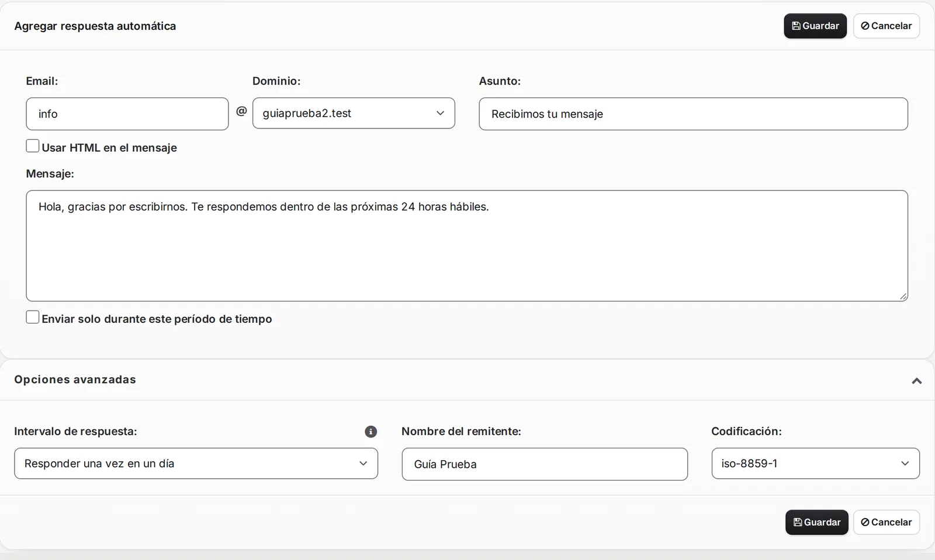Click the Nombre del remitente field
The height and width of the screenshot is (560, 935).
545,464
